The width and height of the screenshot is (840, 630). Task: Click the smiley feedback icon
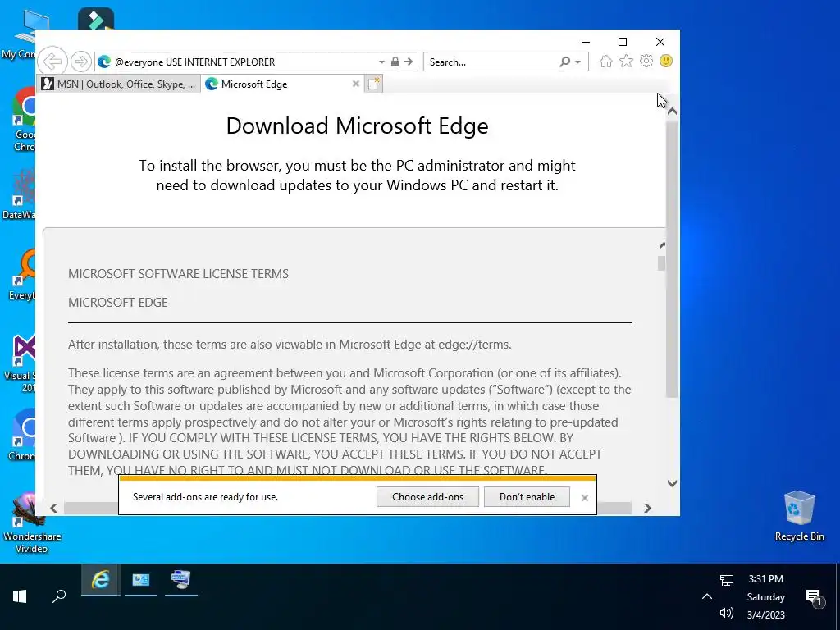666,61
